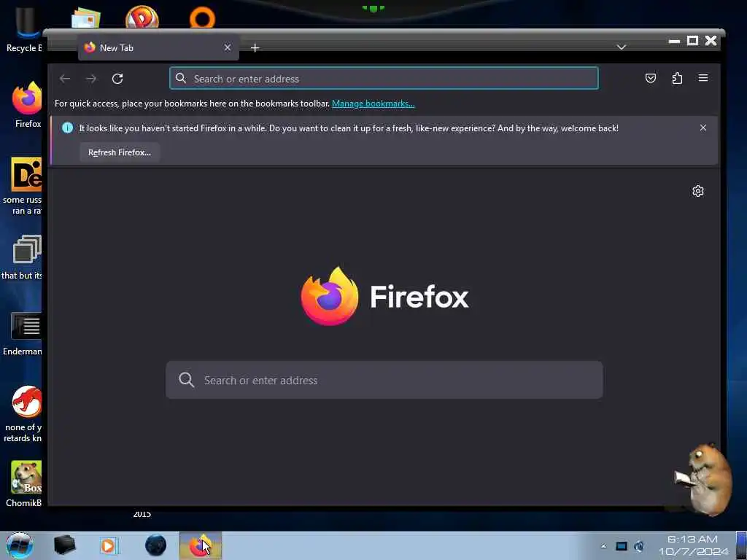The height and width of the screenshot is (560, 747).
Task: Open the clock showing 6:13 AM
Action: (x=693, y=545)
